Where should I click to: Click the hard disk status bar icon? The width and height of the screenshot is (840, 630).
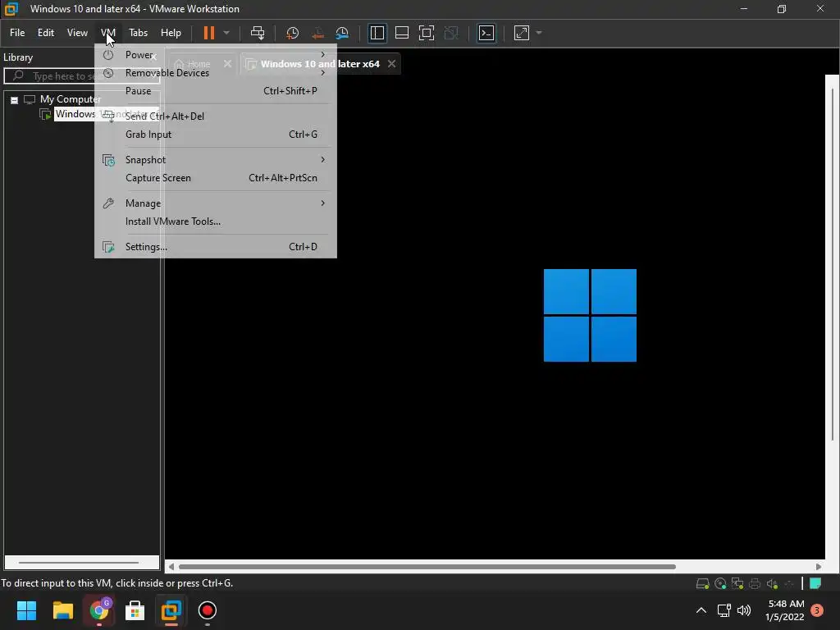(x=702, y=584)
